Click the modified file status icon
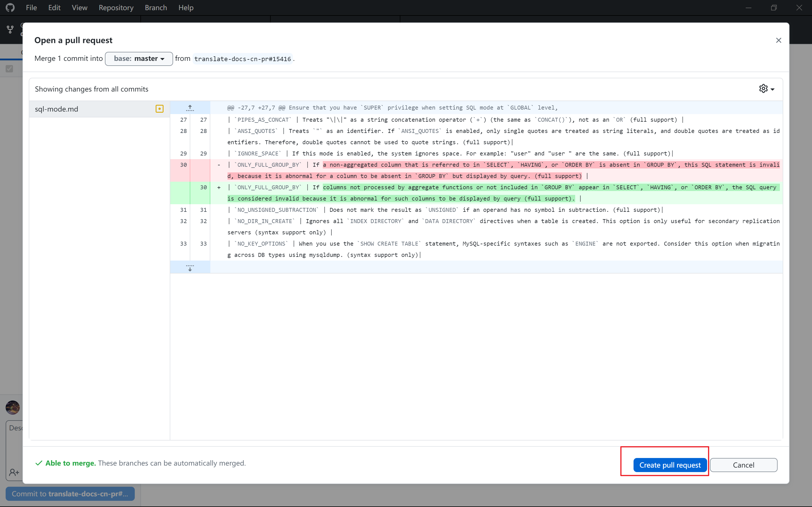The height and width of the screenshot is (507, 812). tap(159, 109)
